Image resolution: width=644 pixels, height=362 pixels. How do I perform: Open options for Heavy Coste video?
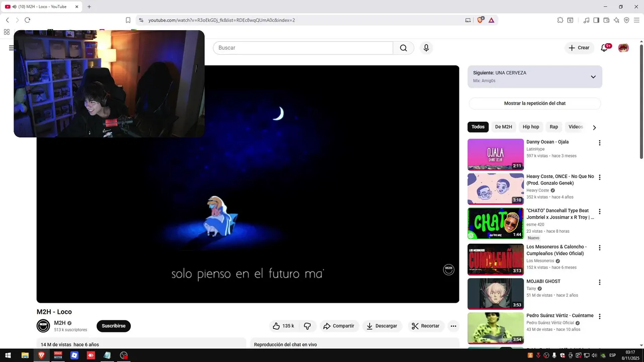(x=599, y=177)
